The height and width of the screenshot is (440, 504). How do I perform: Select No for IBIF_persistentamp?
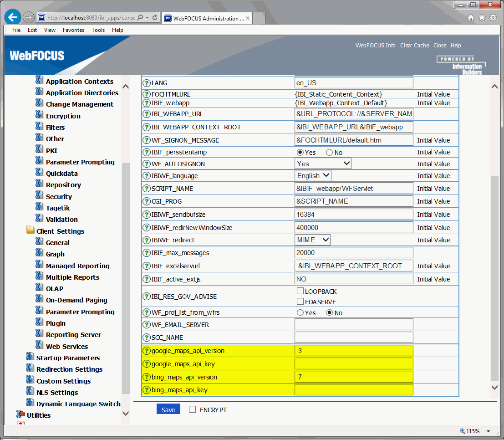click(329, 153)
